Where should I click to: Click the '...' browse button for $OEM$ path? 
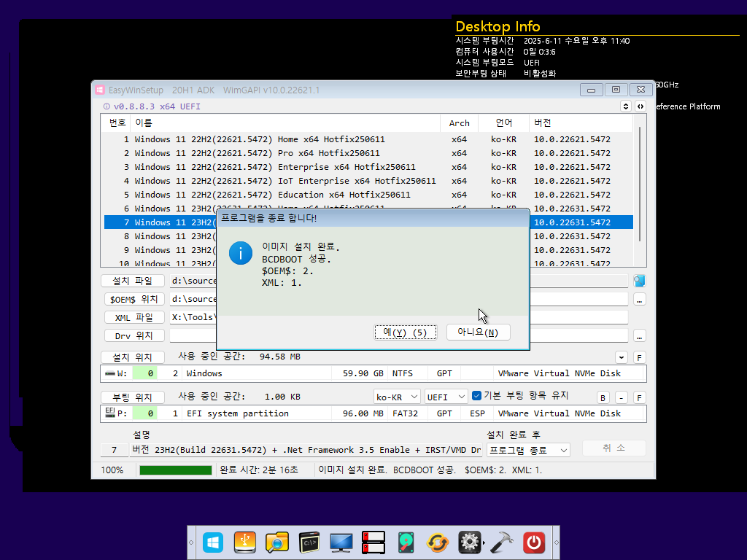(x=639, y=300)
